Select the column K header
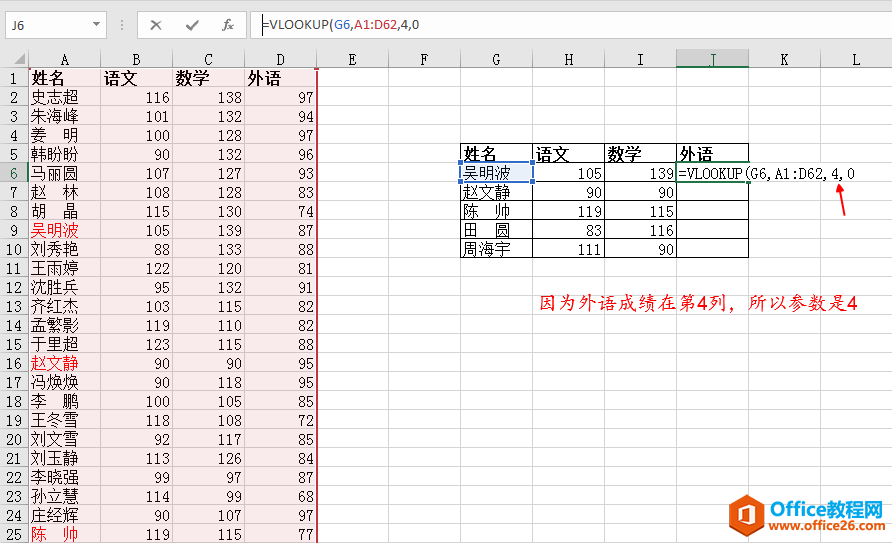Screen dimensions: 892x543 coord(784,59)
